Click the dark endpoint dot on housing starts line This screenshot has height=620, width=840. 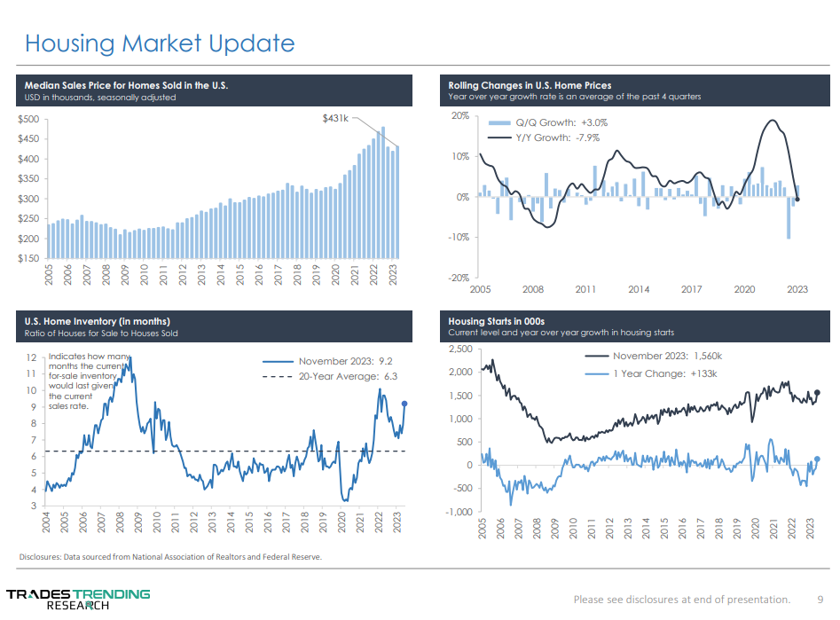[817, 393]
